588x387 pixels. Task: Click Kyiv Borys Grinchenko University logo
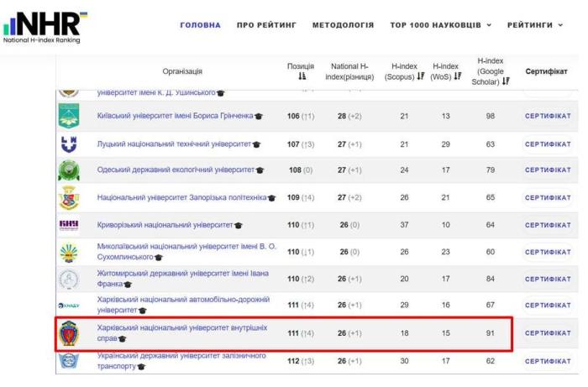(68, 116)
